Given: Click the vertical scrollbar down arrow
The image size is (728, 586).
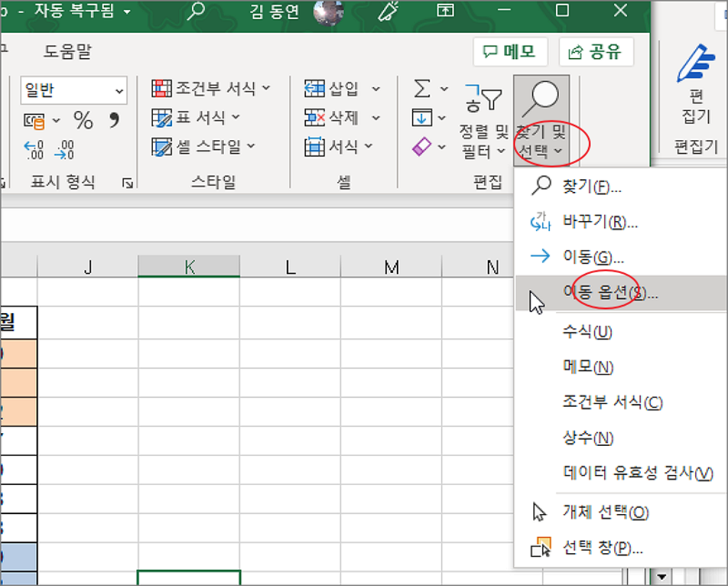Looking at the screenshot, I should (660, 577).
